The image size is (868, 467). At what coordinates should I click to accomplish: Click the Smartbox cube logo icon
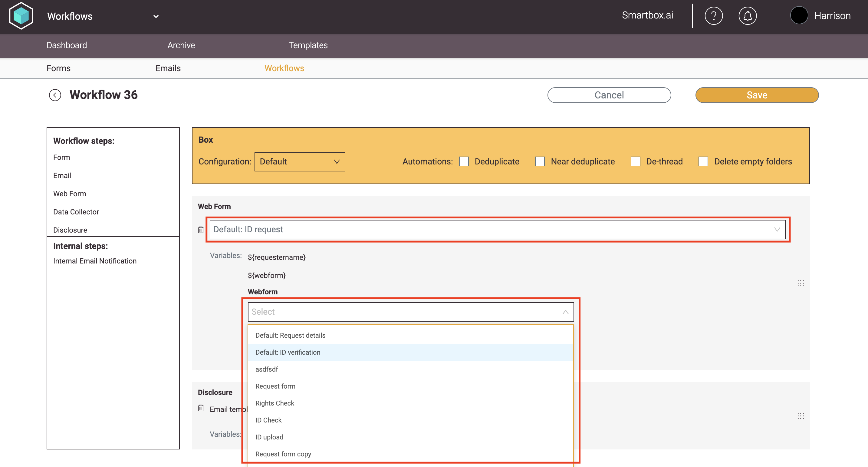point(21,16)
